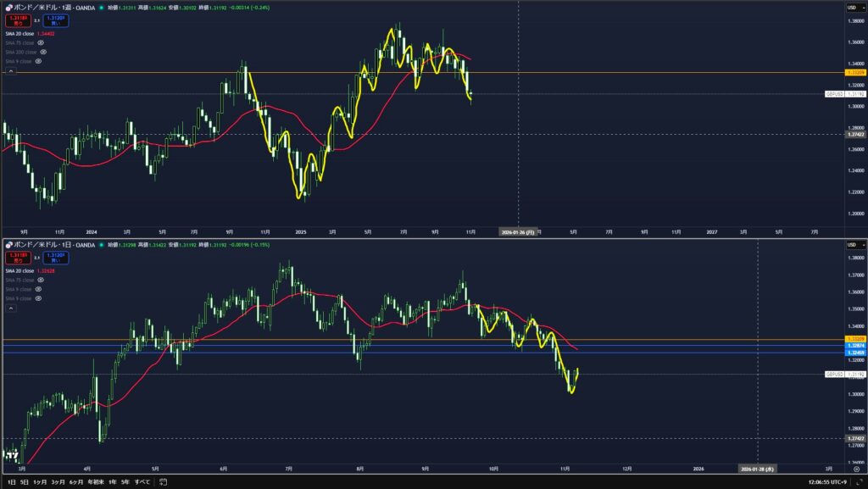
Task: Select 1日 time range
Action: coord(11,481)
